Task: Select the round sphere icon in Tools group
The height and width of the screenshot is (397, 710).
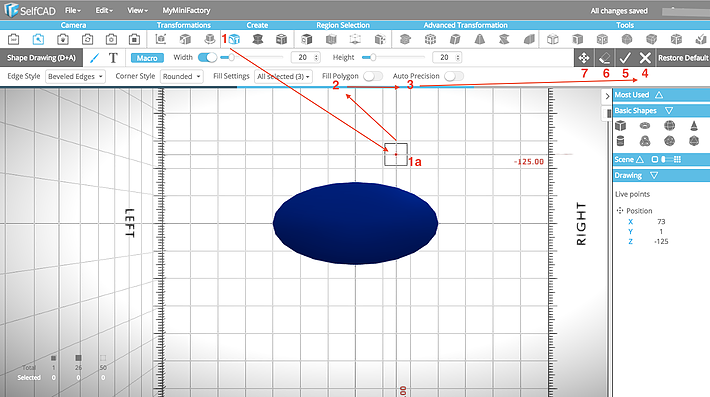Action: tap(627, 39)
